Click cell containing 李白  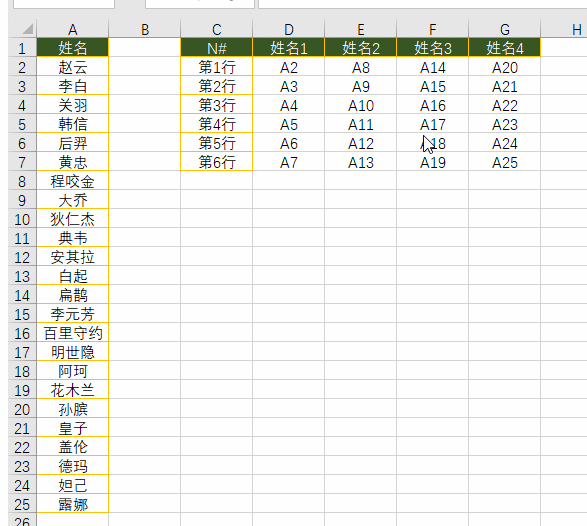pos(73,86)
